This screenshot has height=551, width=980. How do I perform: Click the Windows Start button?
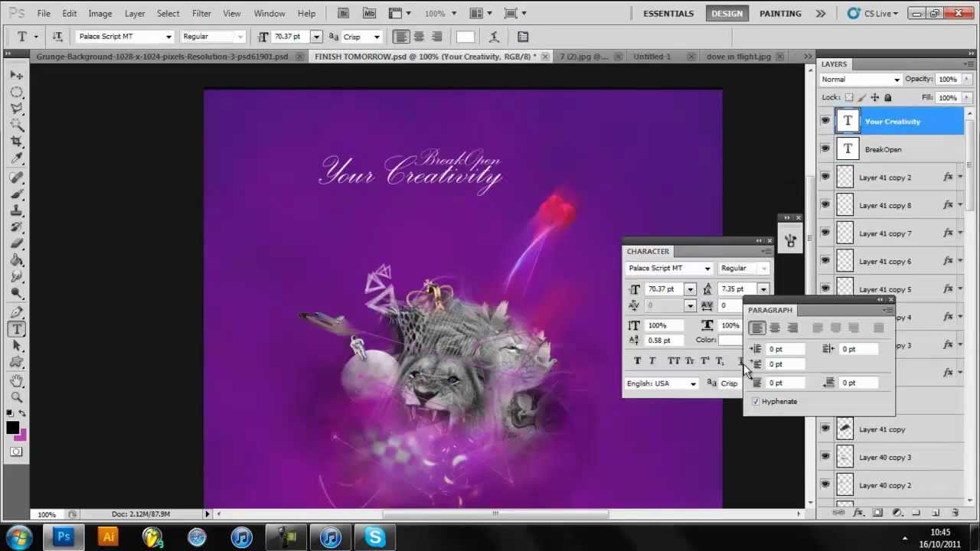[x=18, y=536]
